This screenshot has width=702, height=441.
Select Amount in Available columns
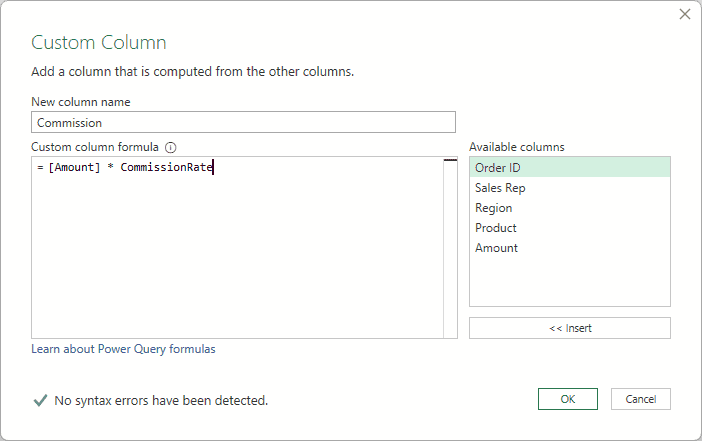(569, 248)
